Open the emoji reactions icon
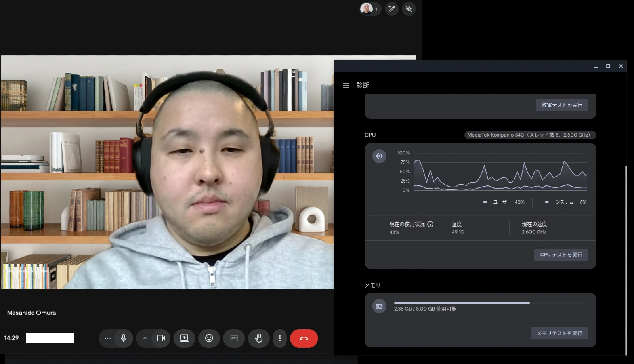The image size is (634, 364). pos(209,338)
